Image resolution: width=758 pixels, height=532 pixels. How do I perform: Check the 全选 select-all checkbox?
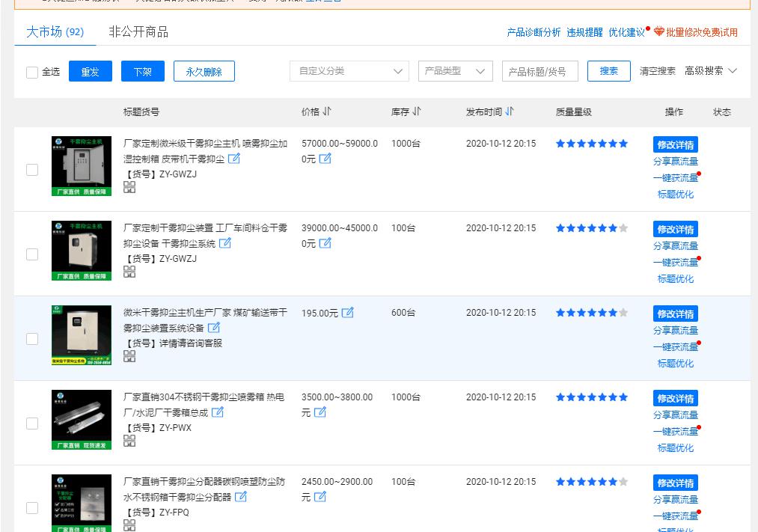pos(31,71)
